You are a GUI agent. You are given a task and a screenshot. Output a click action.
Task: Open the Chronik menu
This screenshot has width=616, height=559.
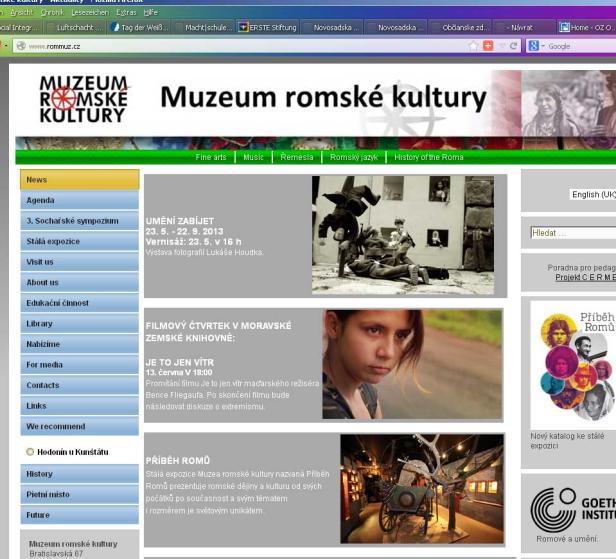(x=52, y=13)
